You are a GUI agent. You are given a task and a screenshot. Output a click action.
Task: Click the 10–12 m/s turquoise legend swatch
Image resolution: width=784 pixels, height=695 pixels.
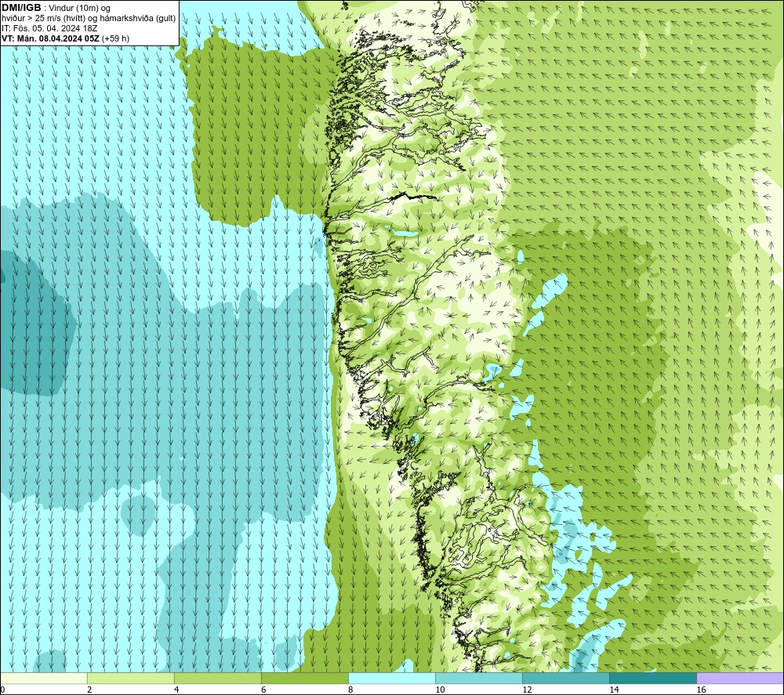click(478, 678)
